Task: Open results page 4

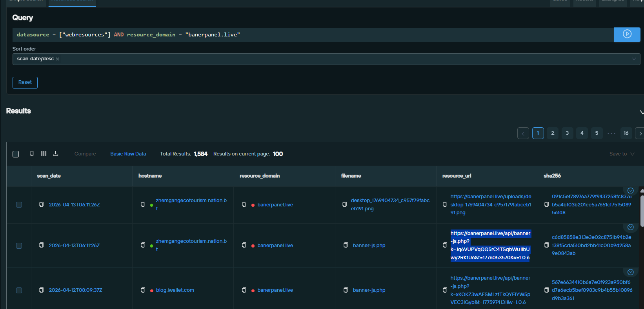Action: [582, 133]
